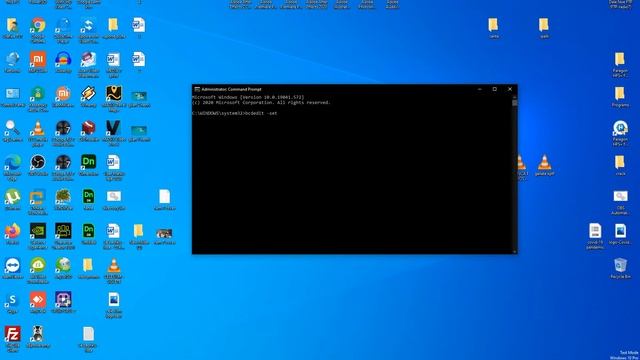
Task: Open the Paragon HFS+ round blue shortcut
Action: [x=620, y=133]
